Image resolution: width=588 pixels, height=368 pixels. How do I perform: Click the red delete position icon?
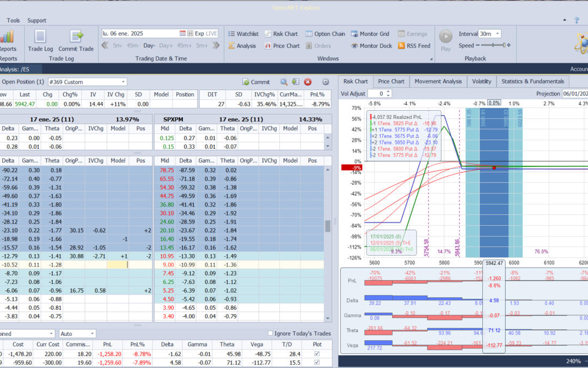(x=308, y=82)
